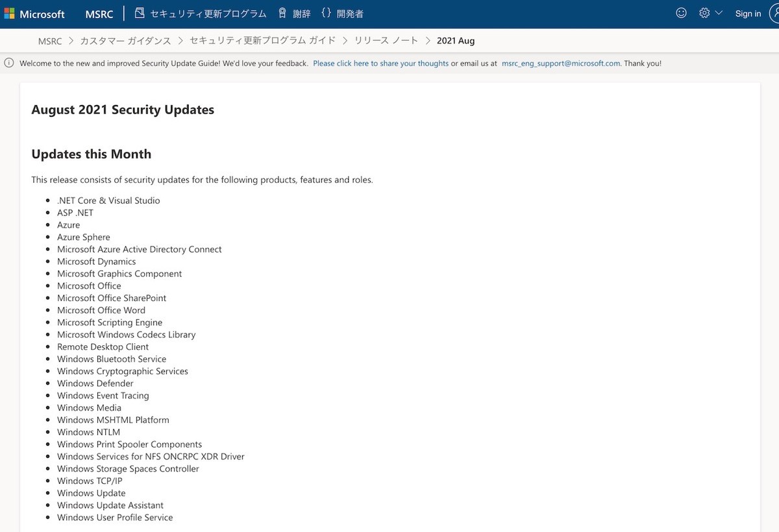Go to MSRC breadcrumb link
779x532 pixels.
pyautogui.click(x=50, y=41)
